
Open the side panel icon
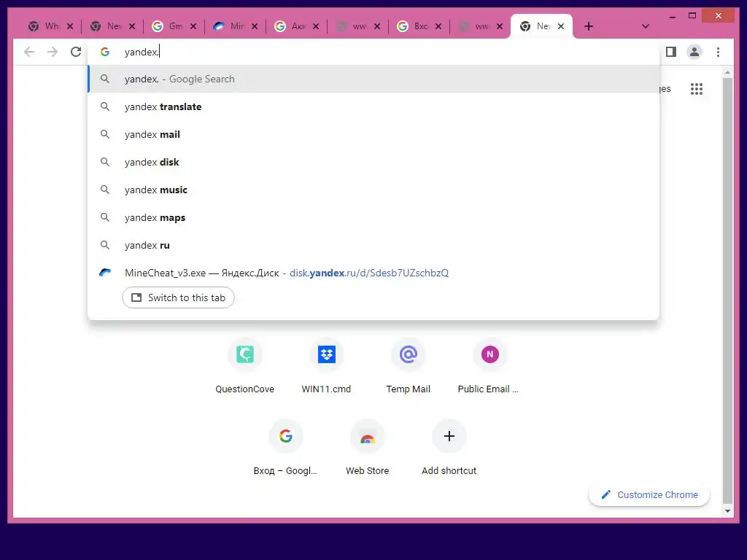[x=671, y=52]
